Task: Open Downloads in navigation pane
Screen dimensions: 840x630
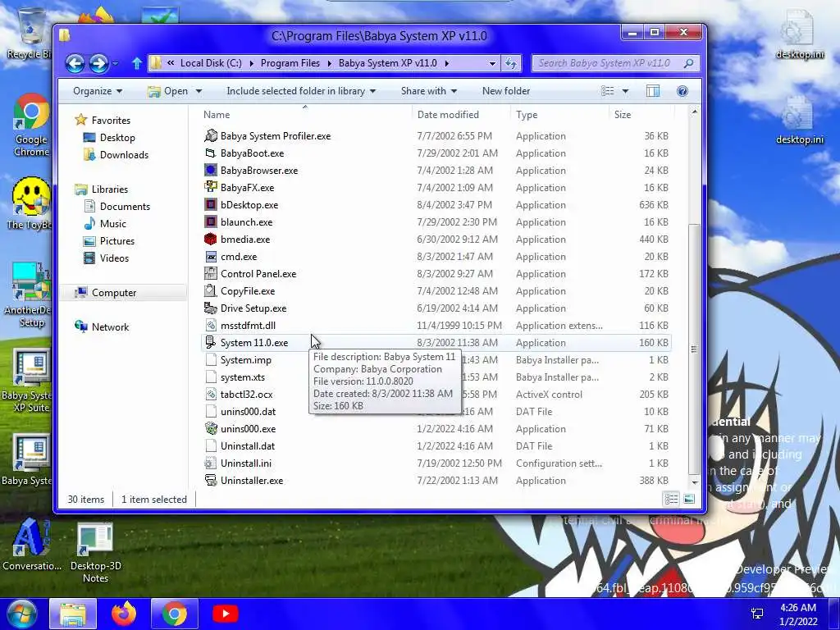Action: (x=124, y=155)
